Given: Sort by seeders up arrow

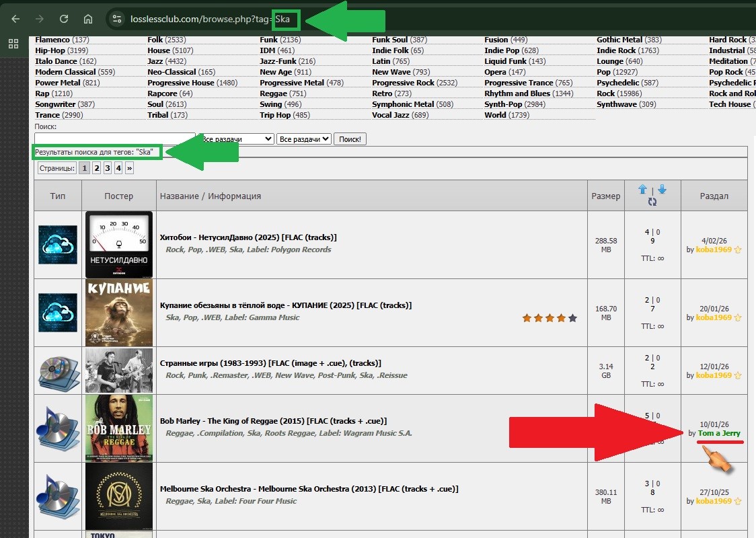Looking at the screenshot, I should coord(643,189).
